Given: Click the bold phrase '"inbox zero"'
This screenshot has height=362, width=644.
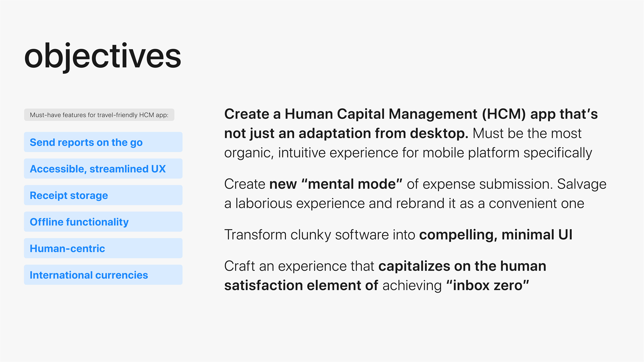Looking at the screenshot, I should [x=488, y=286].
